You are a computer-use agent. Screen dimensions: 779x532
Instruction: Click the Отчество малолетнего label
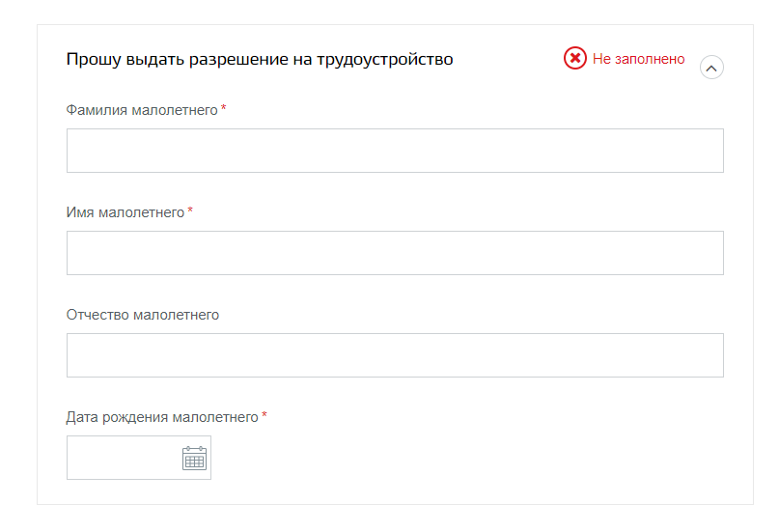pos(143,315)
